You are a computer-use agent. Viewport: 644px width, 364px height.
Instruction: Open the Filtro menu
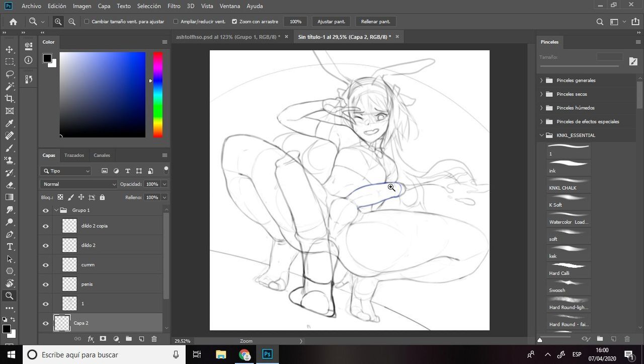pos(174,6)
